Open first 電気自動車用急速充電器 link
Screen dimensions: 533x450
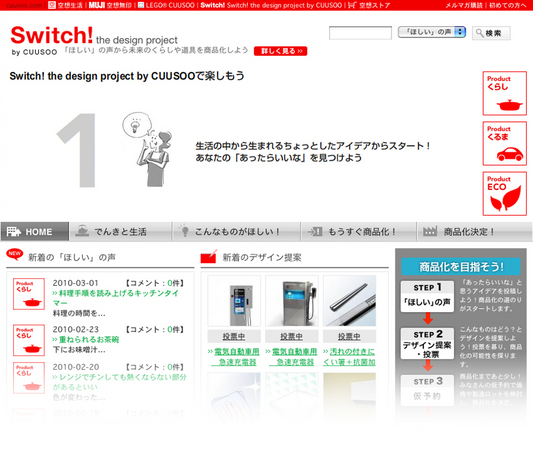coord(234,357)
